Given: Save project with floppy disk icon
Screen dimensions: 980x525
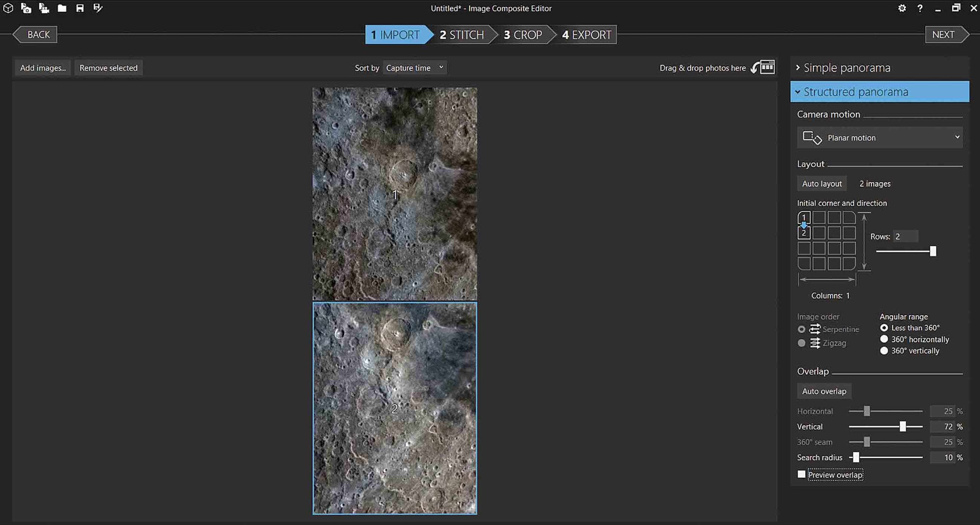Looking at the screenshot, I should (80, 8).
